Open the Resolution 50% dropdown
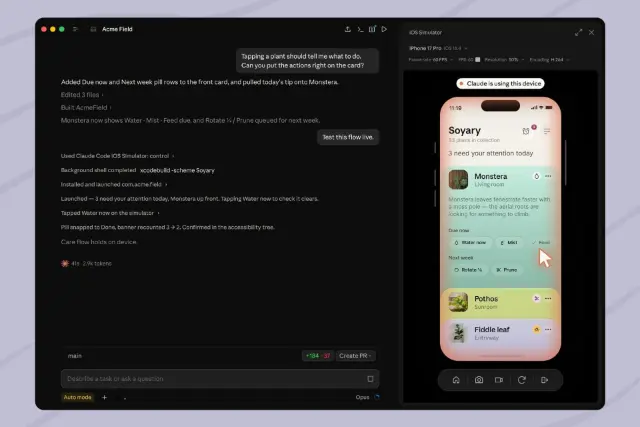 coord(504,60)
